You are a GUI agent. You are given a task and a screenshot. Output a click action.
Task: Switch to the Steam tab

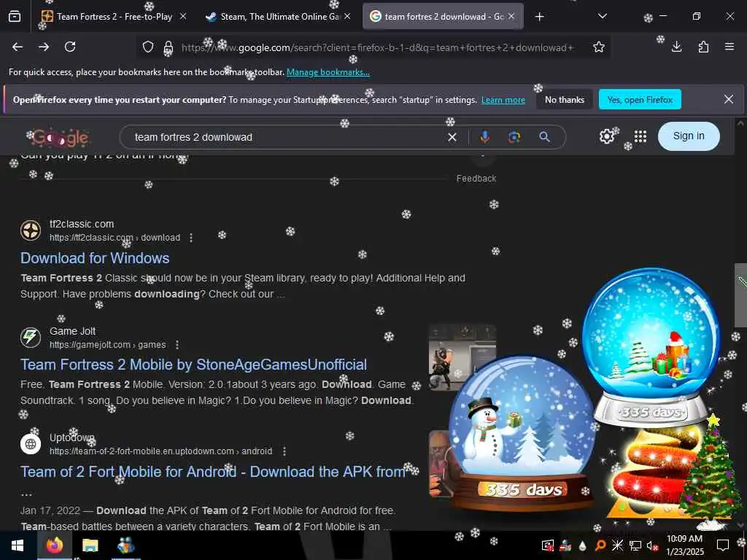point(279,17)
